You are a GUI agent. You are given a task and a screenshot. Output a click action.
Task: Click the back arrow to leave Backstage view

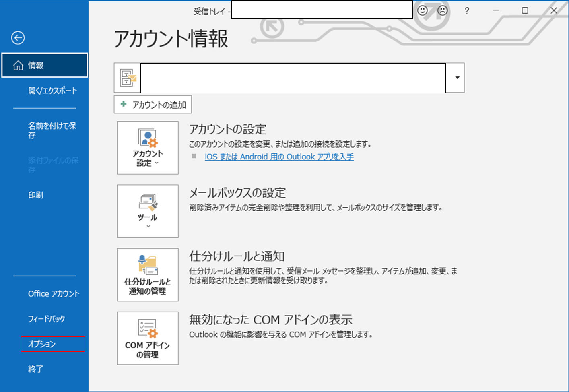[18, 38]
